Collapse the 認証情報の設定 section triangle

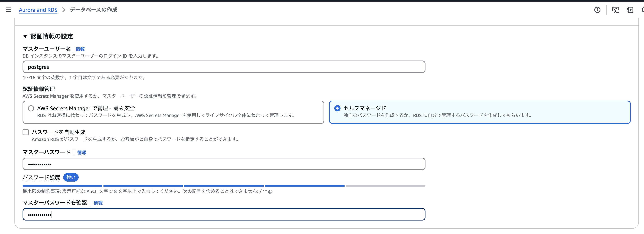(x=25, y=36)
